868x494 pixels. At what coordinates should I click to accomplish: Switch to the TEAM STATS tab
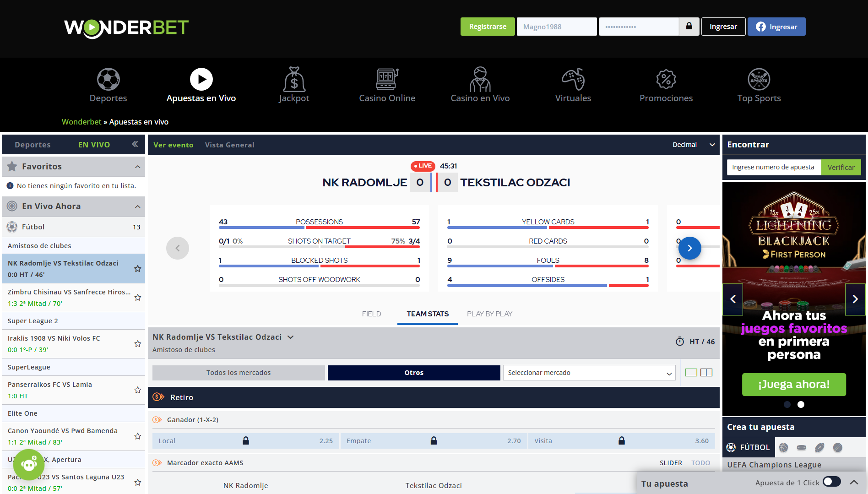[x=428, y=314]
